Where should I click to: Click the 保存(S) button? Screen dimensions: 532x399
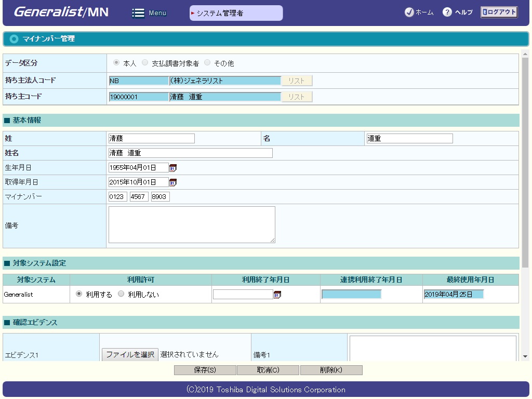pos(205,370)
